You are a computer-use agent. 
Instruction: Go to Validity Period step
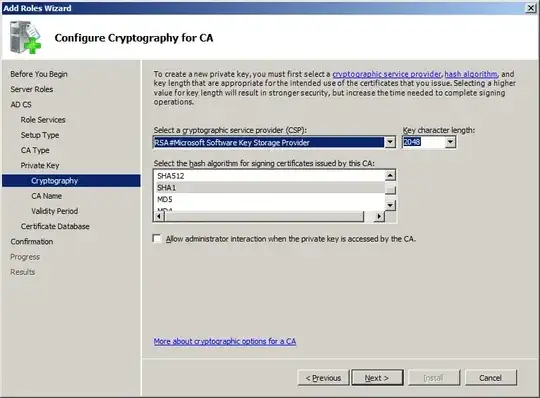tap(54, 211)
